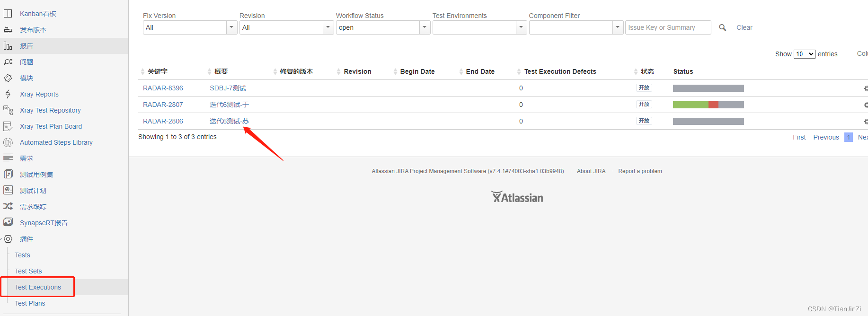Sort by 状态 column arrows
The width and height of the screenshot is (868, 316).
point(636,71)
